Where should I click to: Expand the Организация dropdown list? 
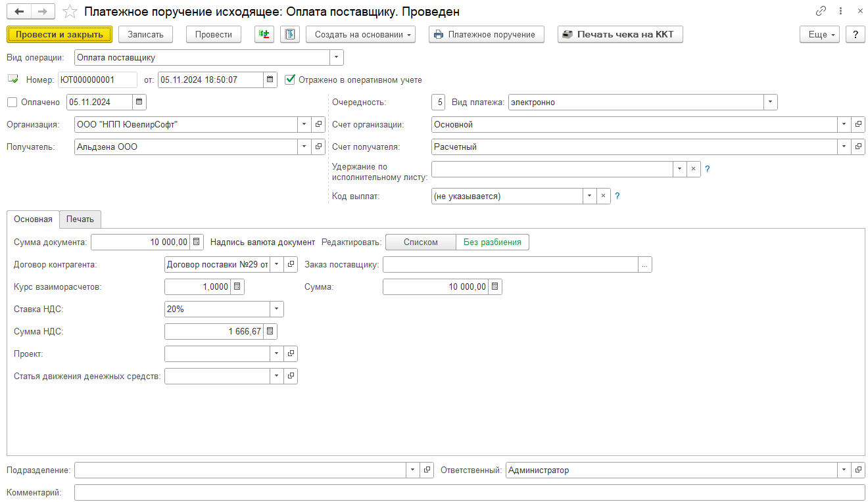[x=304, y=125]
